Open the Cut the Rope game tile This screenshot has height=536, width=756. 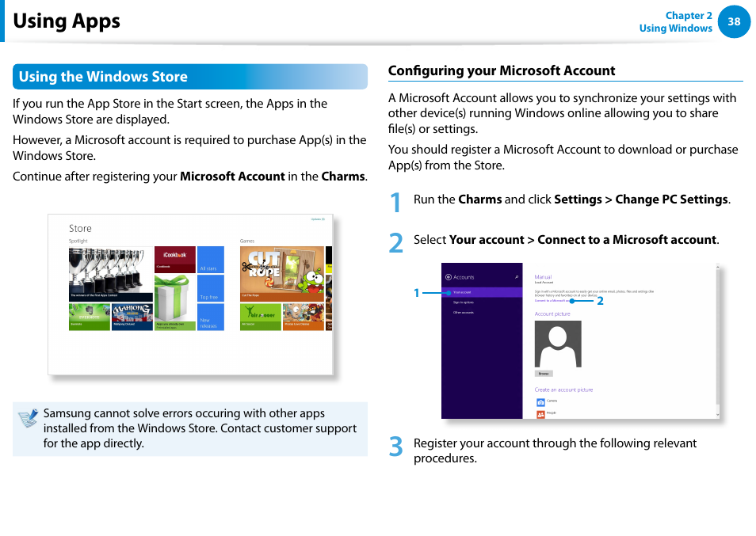click(282, 273)
